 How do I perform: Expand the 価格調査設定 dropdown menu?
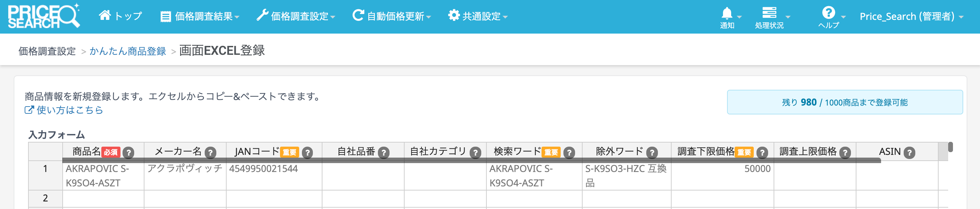click(x=296, y=16)
